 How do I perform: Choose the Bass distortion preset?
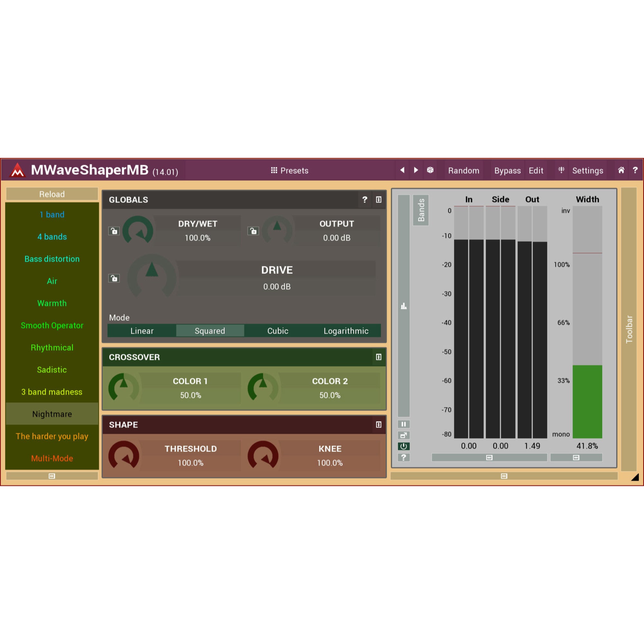pyautogui.click(x=52, y=259)
